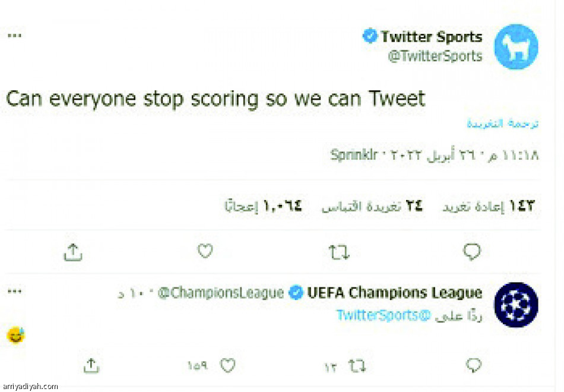Open the @TwitterSports handle under the name
The width and height of the screenshot is (564, 392).
pyautogui.click(x=435, y=56)
